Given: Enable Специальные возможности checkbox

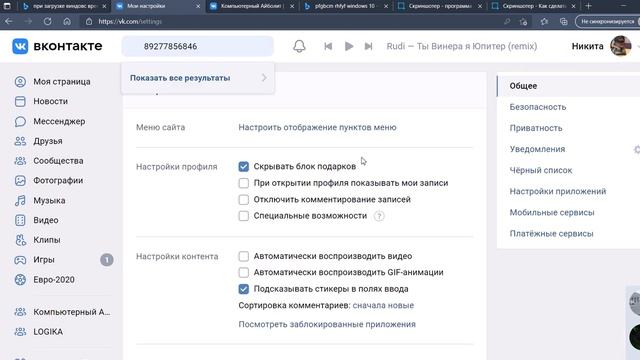Looking at the screenshot, I should 244,216.
